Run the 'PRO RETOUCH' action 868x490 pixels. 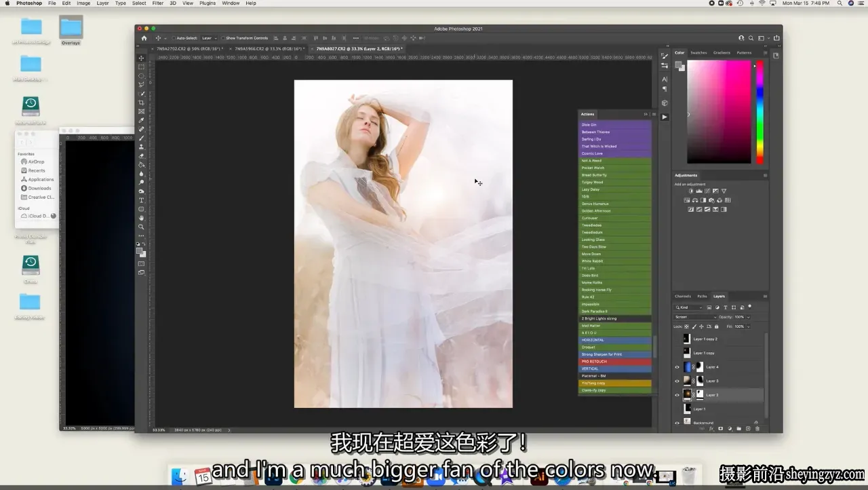click(615, 362)
